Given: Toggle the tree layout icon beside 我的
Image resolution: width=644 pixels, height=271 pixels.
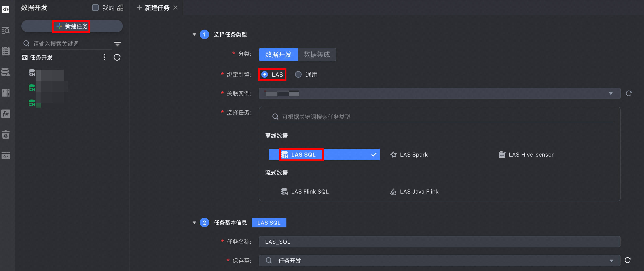Looking at the screenshot, I should point(120,8).
